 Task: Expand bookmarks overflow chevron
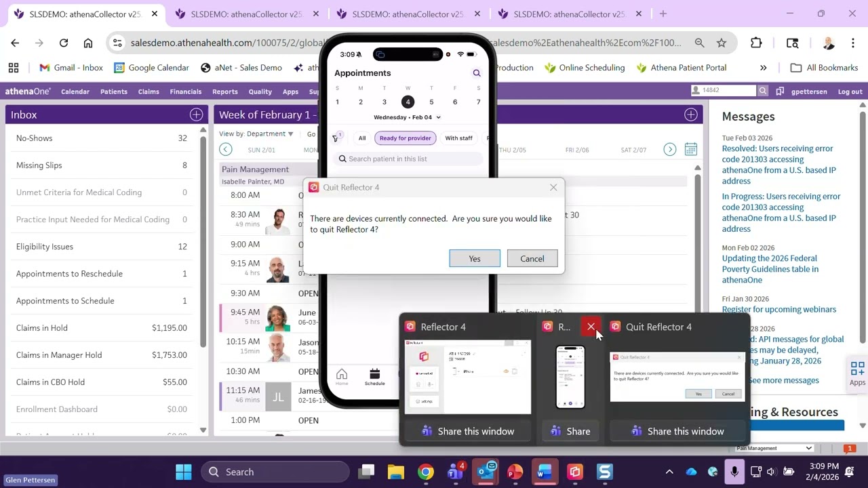764,68
